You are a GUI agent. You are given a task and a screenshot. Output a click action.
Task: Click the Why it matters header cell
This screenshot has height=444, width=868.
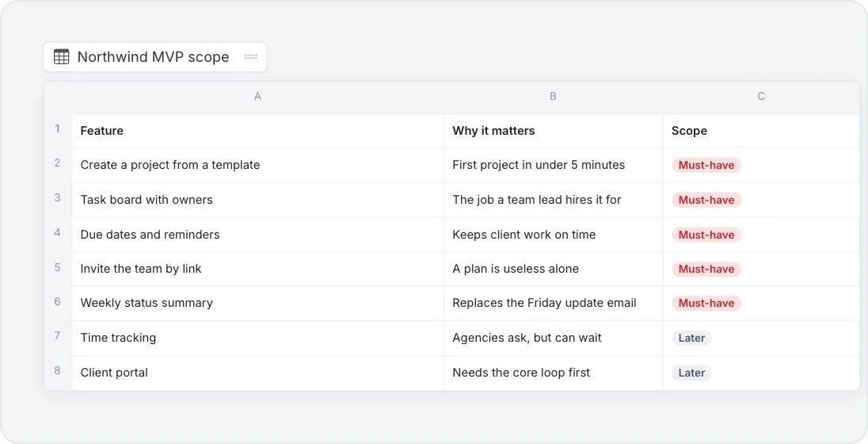pyautogui.click(x=554, y=131)
